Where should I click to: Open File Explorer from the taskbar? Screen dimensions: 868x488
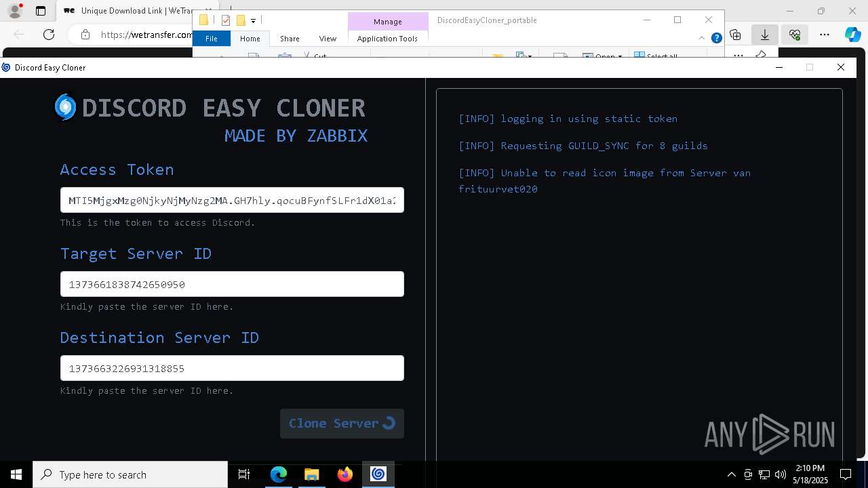click(x=311, y=474)
